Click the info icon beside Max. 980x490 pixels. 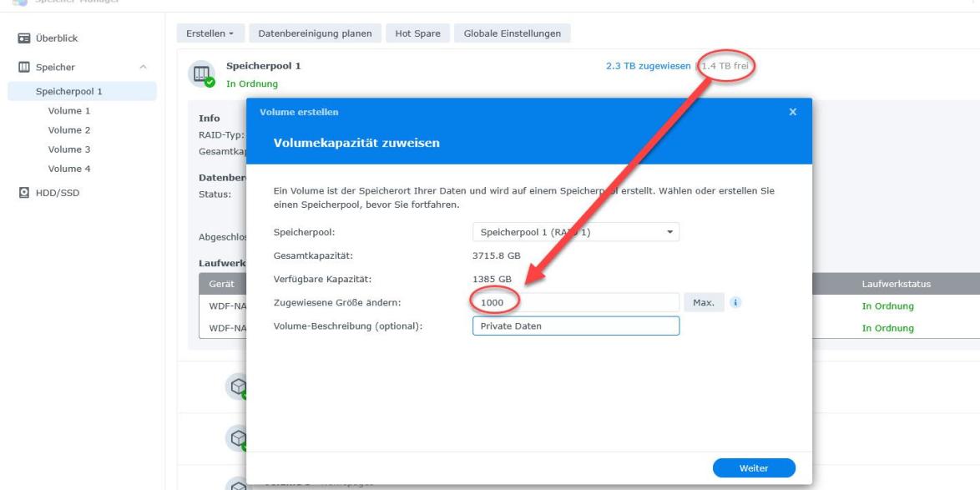coord(735,302)
